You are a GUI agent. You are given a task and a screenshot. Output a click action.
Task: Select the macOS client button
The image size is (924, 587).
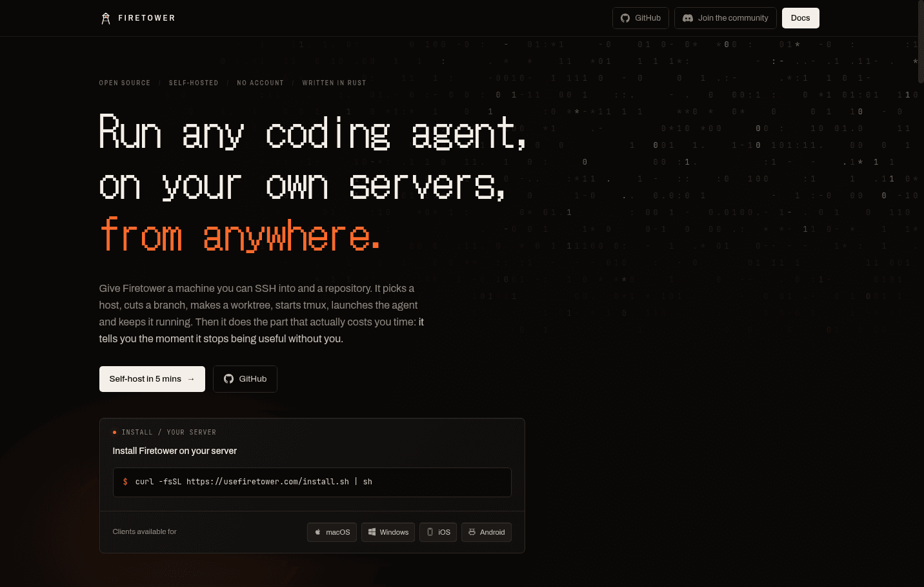point(332,532)
